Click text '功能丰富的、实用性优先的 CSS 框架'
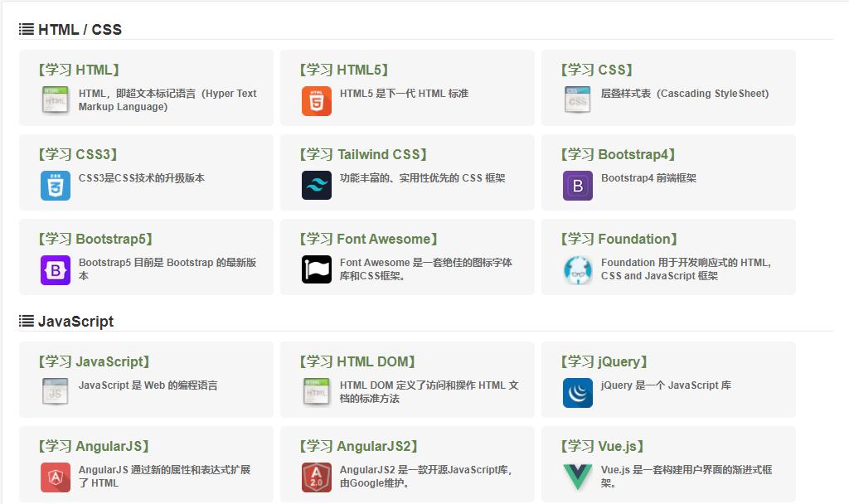The image size is (849, 504). (422, 178)
